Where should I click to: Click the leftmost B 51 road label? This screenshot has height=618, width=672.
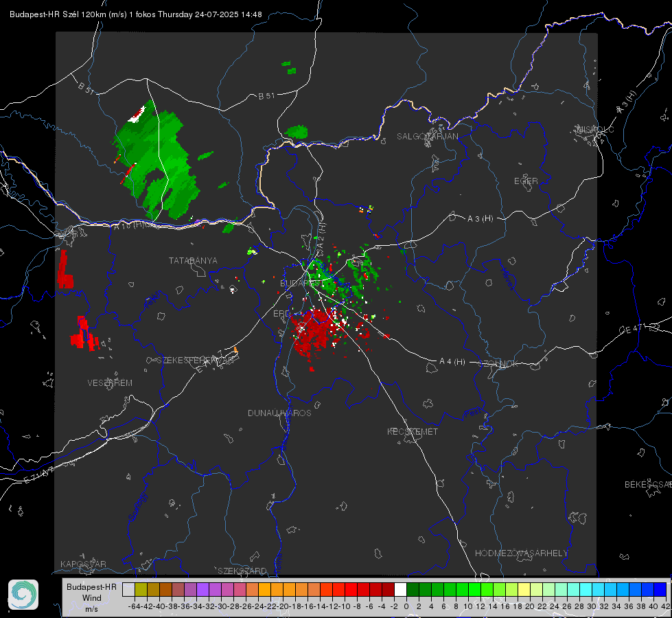(x=86, y=88)
